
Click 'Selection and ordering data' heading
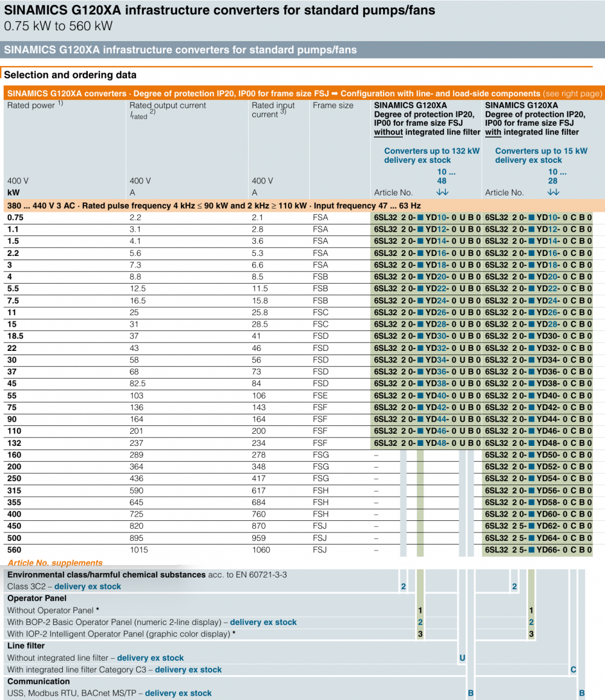(x=70, y=75)
